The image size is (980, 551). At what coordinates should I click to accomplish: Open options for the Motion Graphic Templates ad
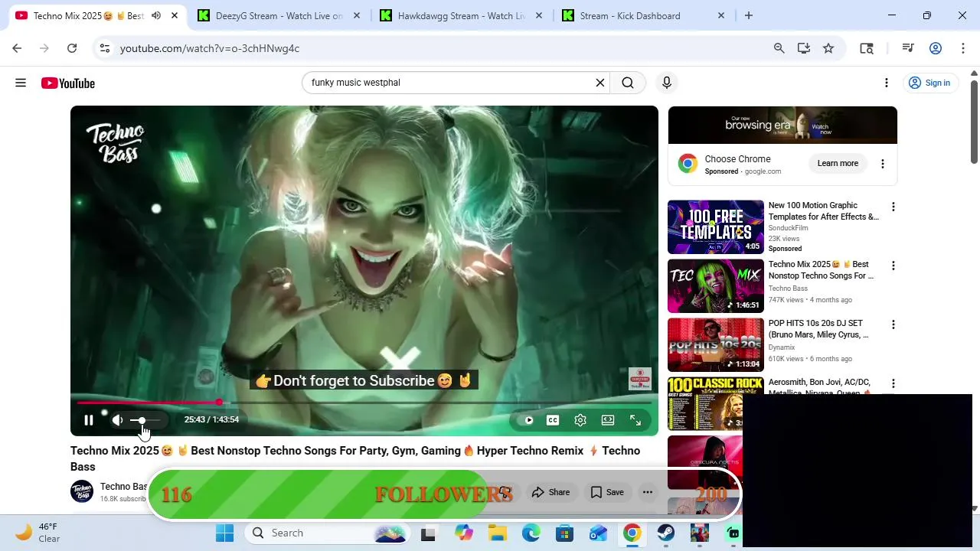(893, 207)
